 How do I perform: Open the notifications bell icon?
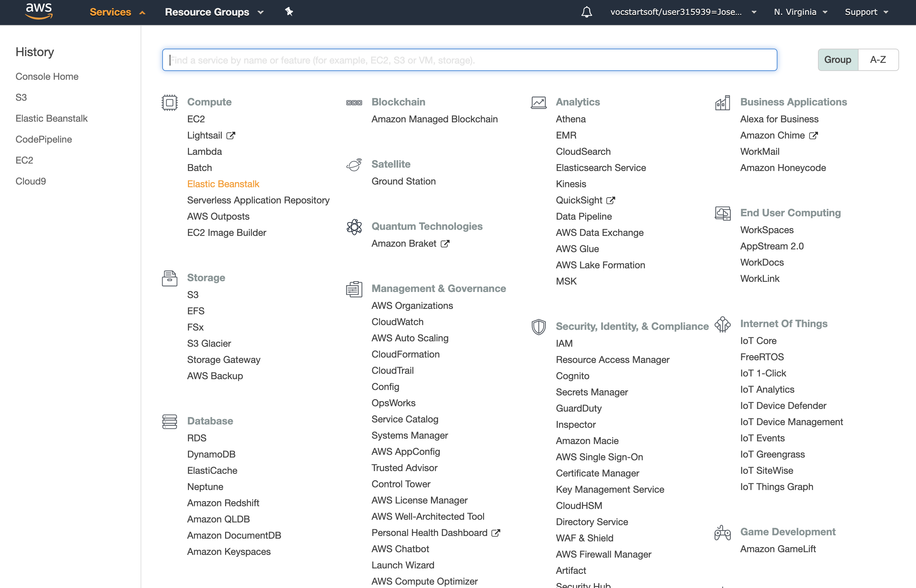coord(586,12)
